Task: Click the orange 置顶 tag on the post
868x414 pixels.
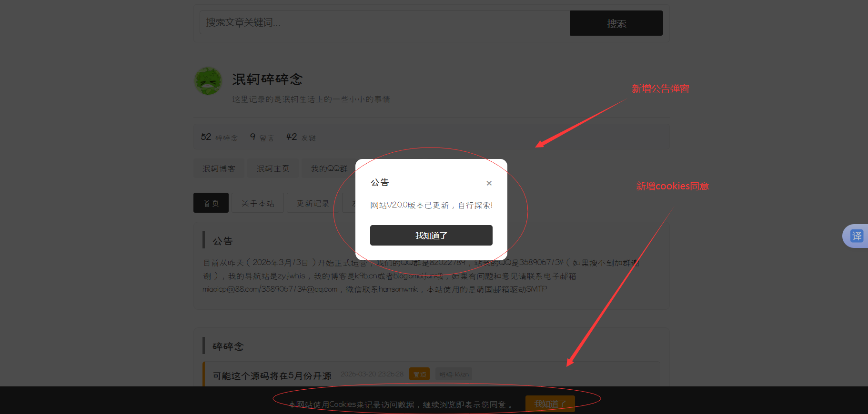Action: tap(419, 375)
